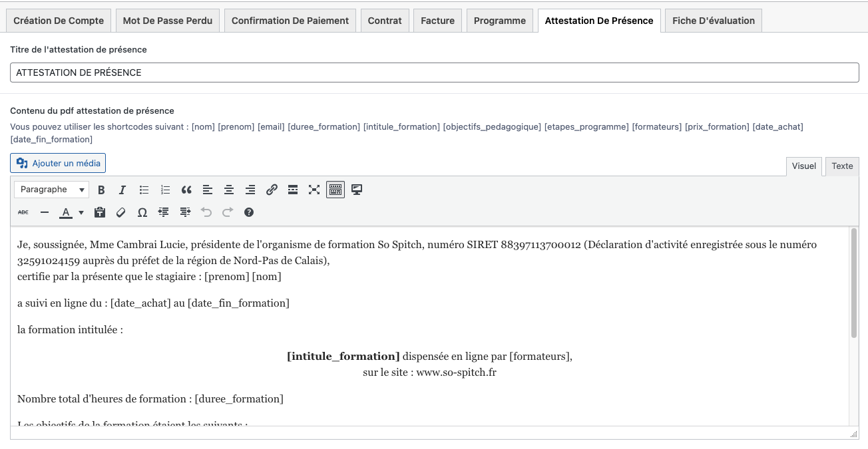Open the Fiche D'évaluation tab
Image resolution: width=868 pixels, height=449 pixels.
(x=713, y=21)
